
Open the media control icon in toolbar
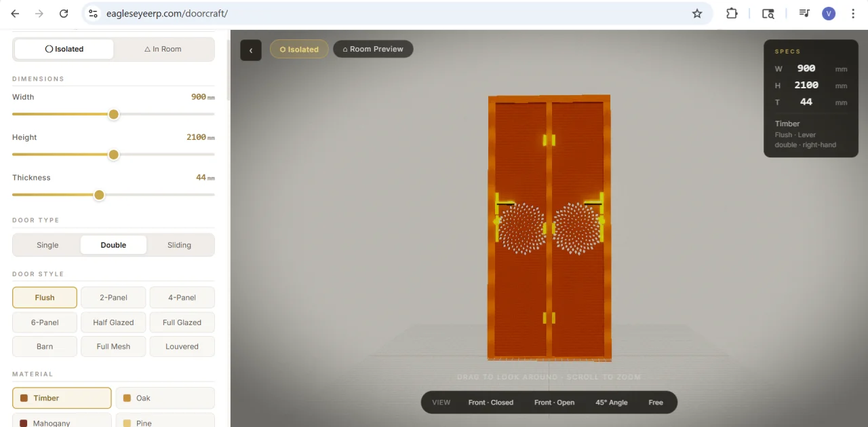pos(804,14)
